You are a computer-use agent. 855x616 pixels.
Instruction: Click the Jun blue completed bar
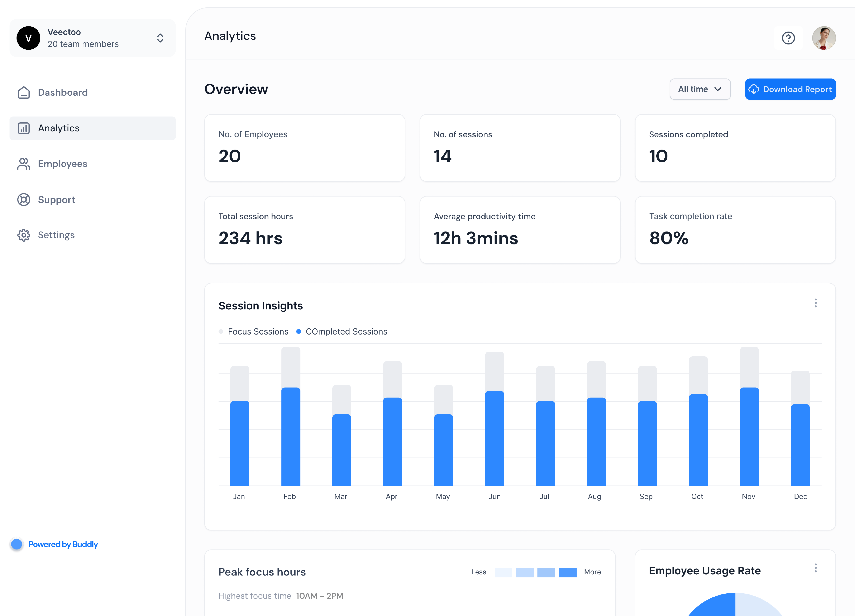point(495,438)
